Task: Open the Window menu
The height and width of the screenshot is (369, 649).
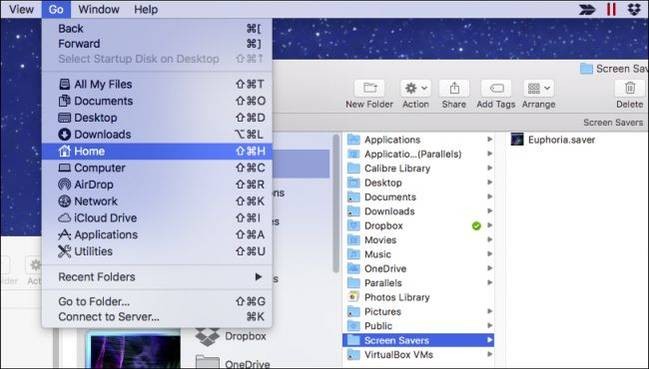Action: tap(99, 9)
